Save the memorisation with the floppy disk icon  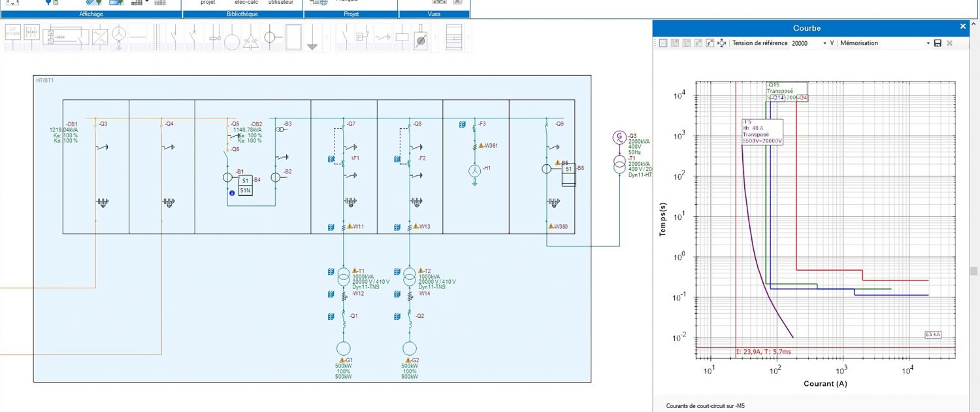(938, 43)
